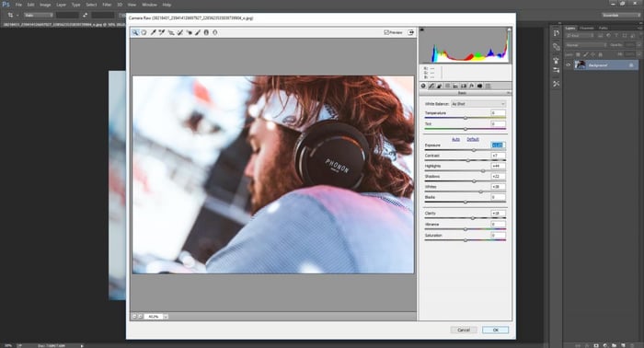
Task: Open the Help menu in Photoshop
Action: 167,5
